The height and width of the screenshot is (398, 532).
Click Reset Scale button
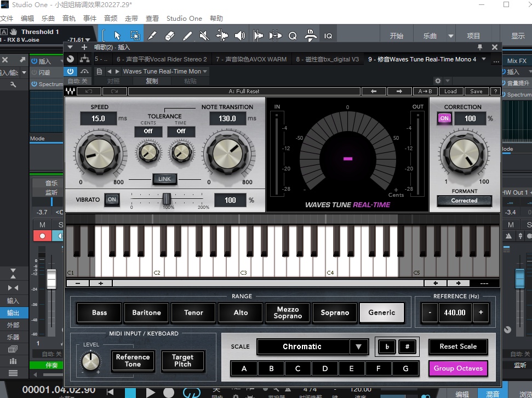pyautogui.click(x=458, y=346)
